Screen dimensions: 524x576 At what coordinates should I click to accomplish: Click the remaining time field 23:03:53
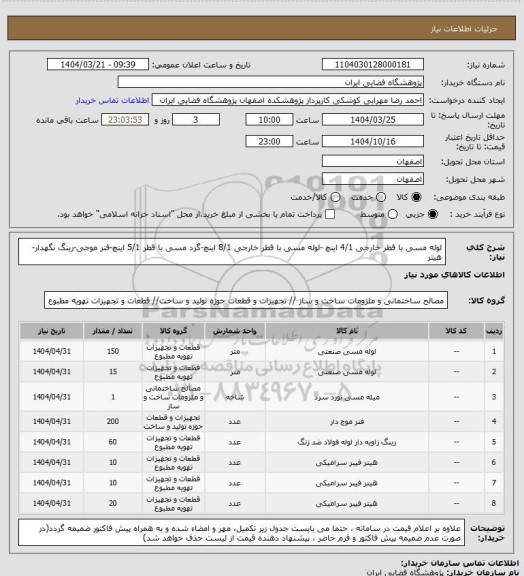(x=125, y=120)
